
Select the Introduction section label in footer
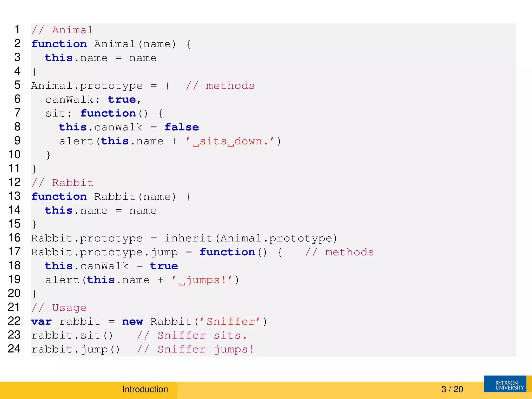[x=145, y=389]
